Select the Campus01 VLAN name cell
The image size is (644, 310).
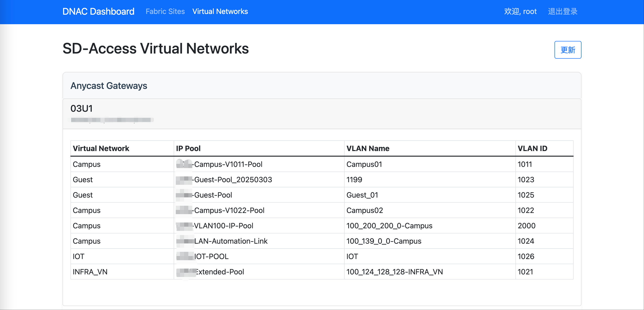(430, 164)
